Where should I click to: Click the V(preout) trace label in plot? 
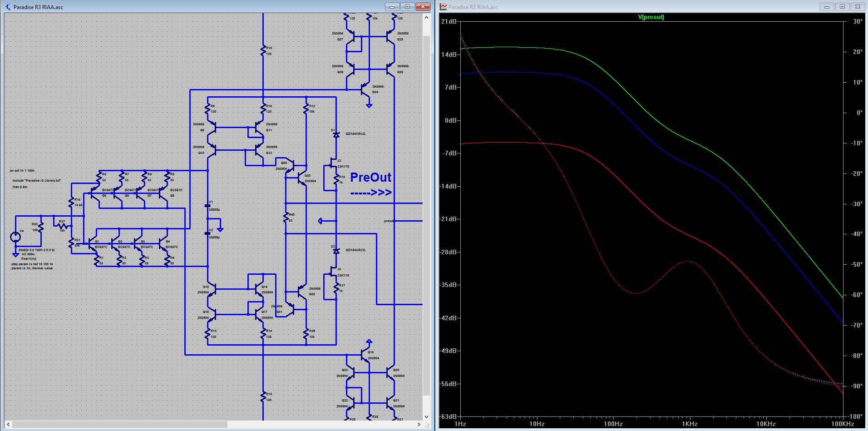pyautogui.click(x=651, y=17)
